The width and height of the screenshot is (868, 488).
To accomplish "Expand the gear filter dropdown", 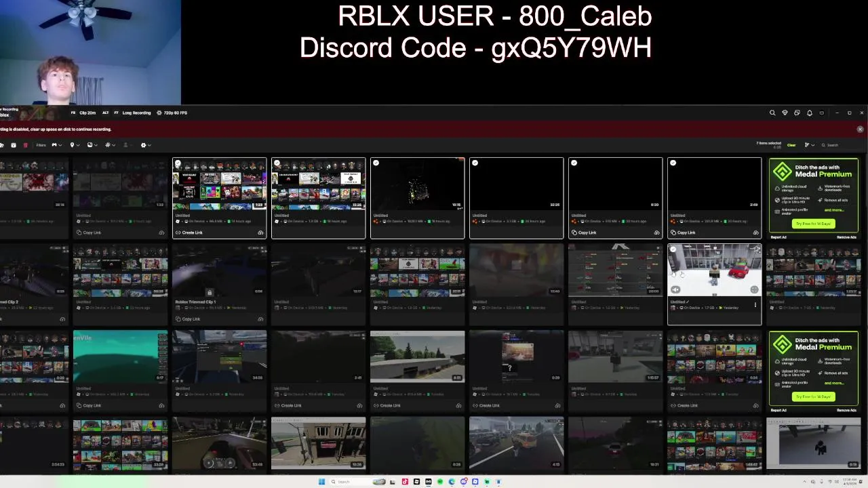I will tap(145, 145).
